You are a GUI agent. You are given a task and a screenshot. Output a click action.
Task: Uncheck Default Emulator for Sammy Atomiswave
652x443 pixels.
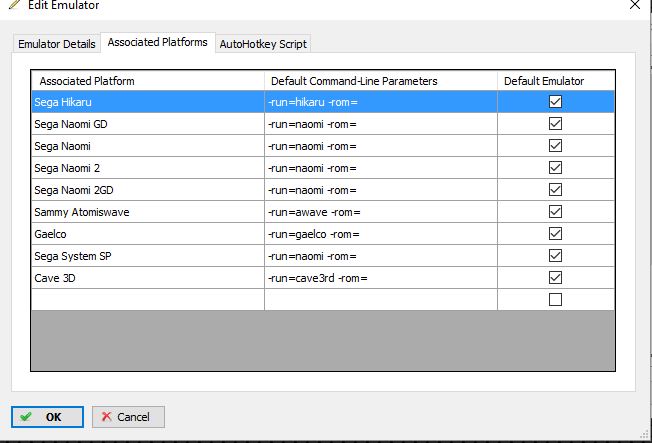pos(556,212)
